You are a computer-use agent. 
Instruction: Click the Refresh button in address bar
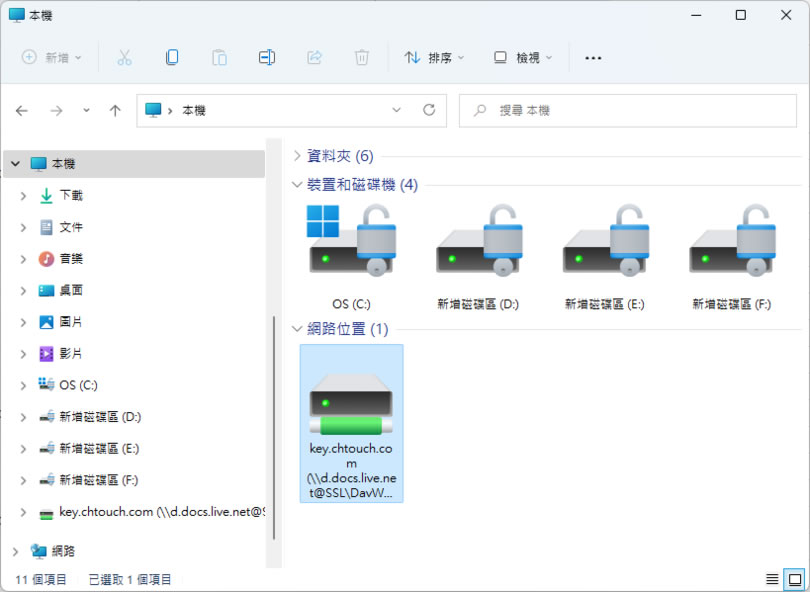click(429, 110)
